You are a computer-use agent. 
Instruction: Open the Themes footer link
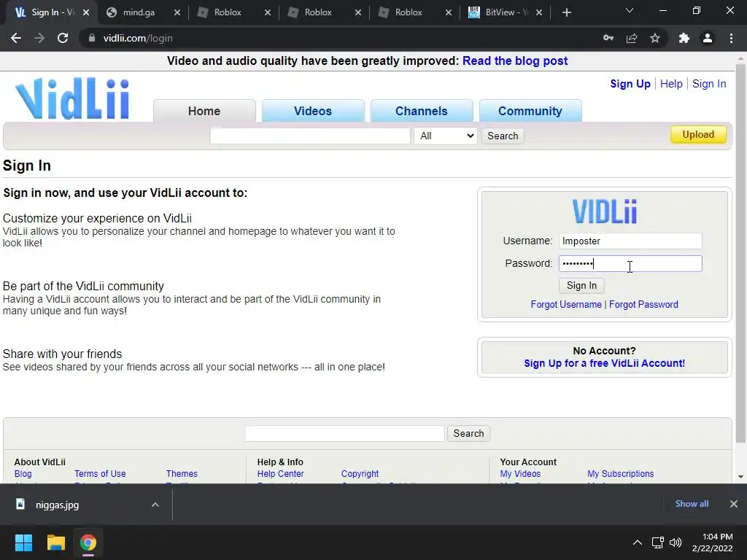tap(182, 474)
